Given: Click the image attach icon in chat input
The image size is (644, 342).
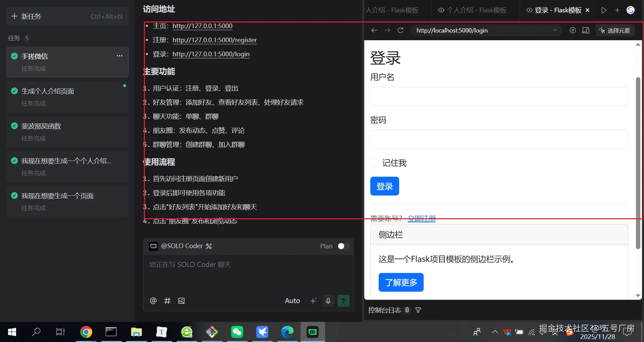Looking at the screenshot, I should (x=181, y=301).
